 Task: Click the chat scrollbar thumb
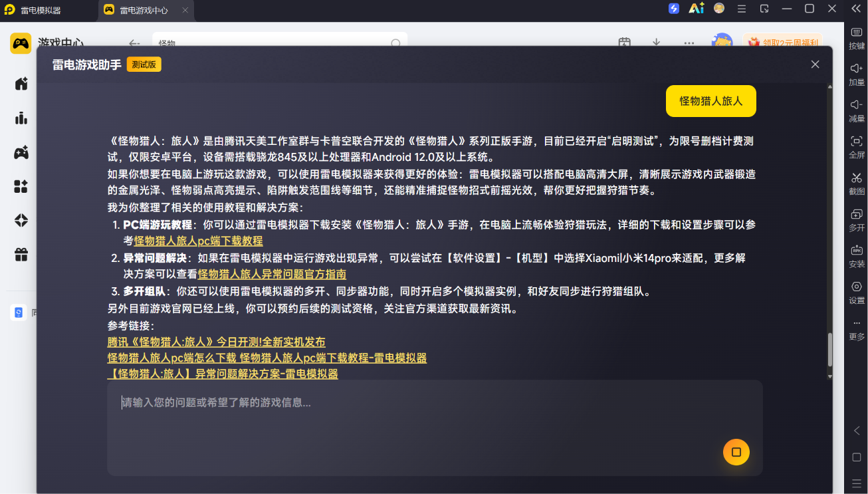point(829,350)
